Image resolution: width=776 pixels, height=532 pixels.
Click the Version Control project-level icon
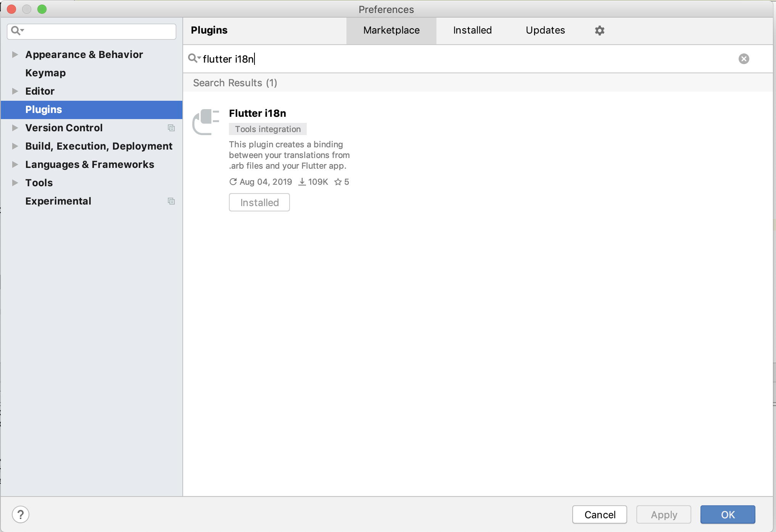tap(171, 128)
